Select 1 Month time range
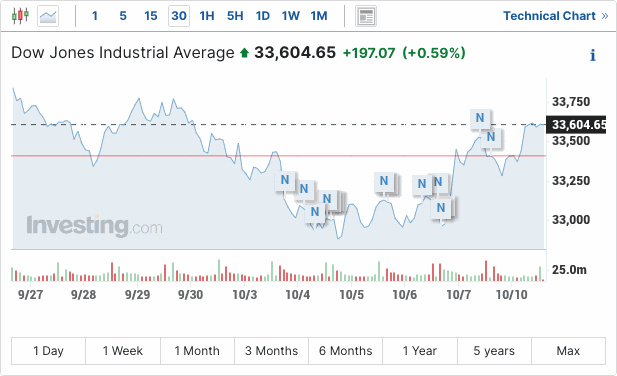This screenshot has height=376, width=617. point(197,351)
